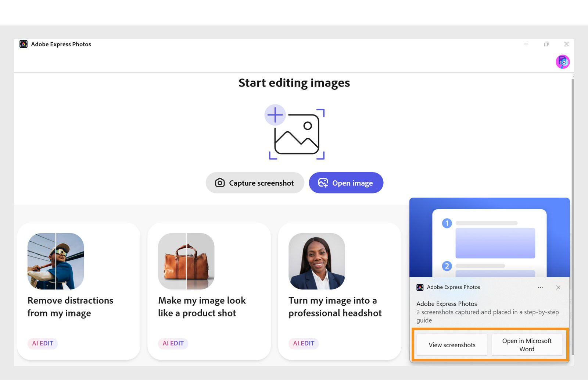Select 'Make my image look like a product shot'
This screenshot has width=588, height=380.
tap(202, 307)
